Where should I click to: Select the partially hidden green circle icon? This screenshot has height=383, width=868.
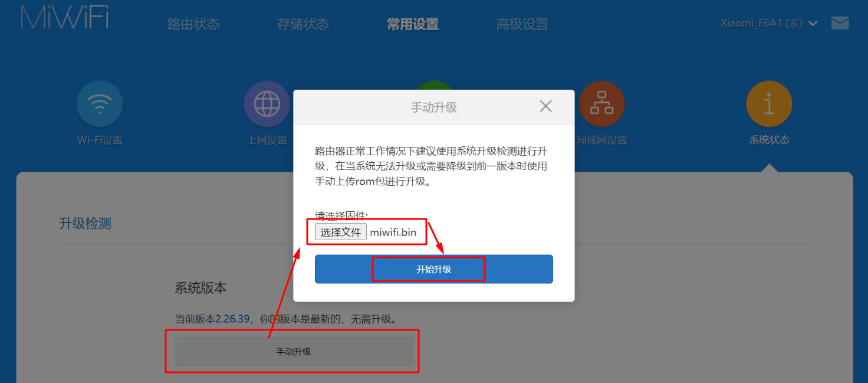(x=434, y=86)
